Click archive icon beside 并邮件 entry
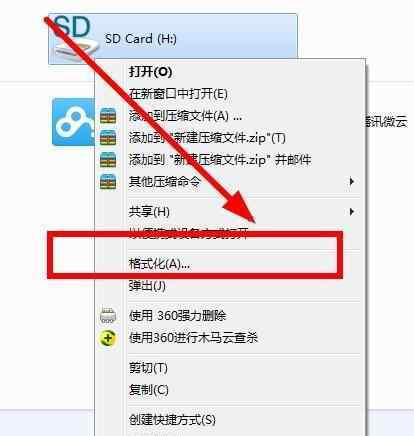The width and height of the screenshot is (414, 436). pos(108,160)
